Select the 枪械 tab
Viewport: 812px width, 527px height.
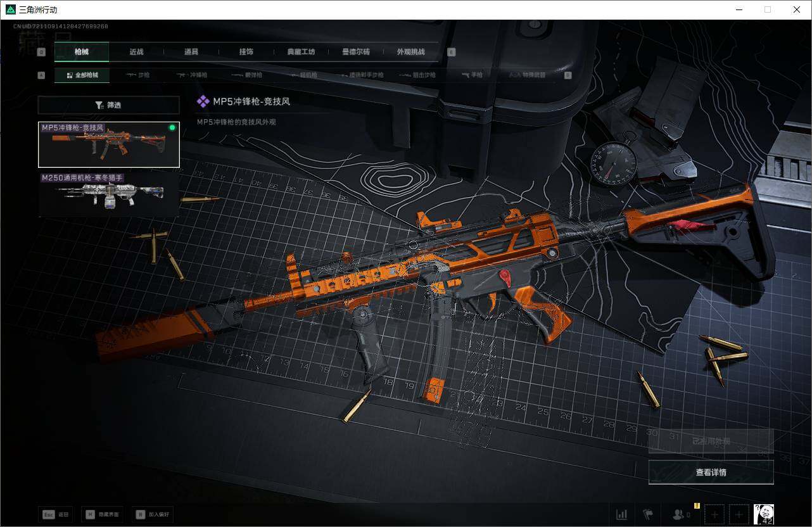pos(82,52)
